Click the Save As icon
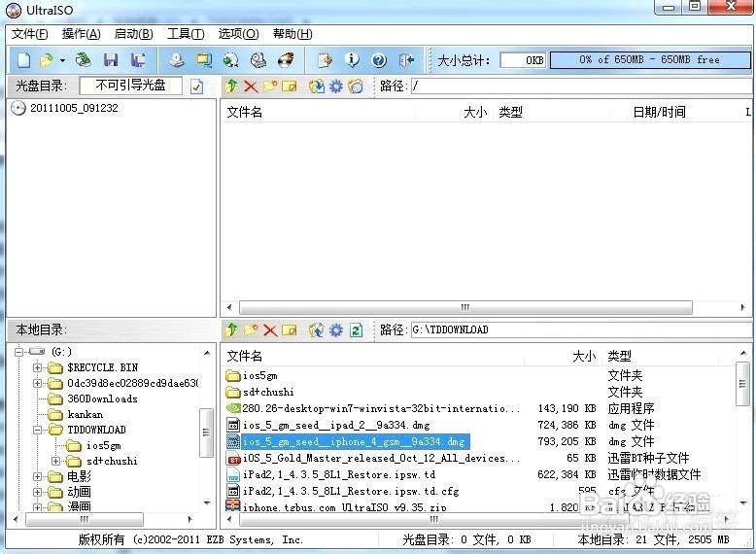The width and height of the screenshot is (756, 554). tap(138, 60)
